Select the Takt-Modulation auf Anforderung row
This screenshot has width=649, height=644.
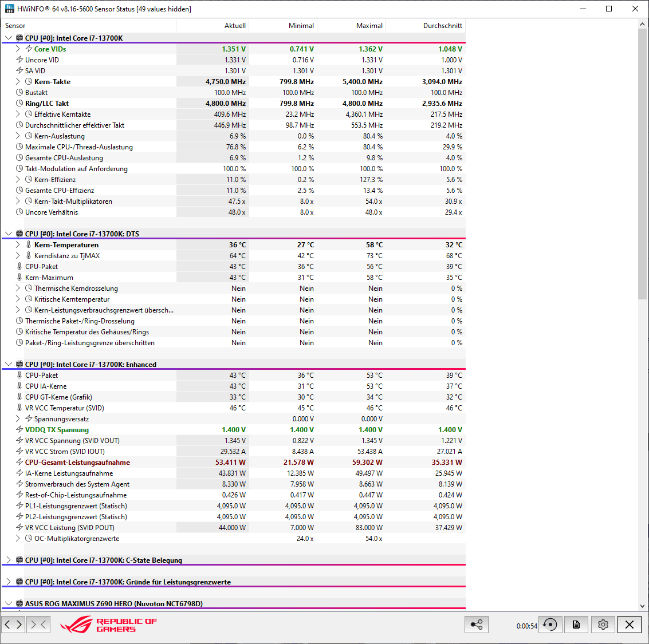[x=234, y=168]
